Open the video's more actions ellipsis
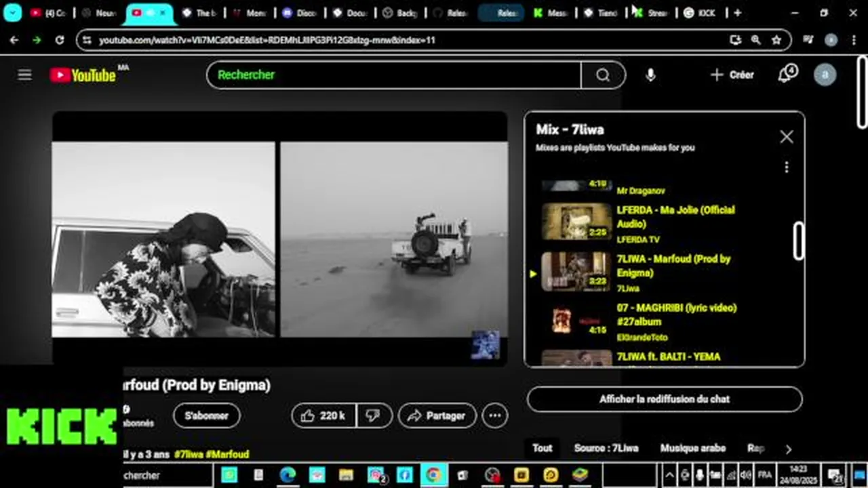This screenshot has width=868, height=488. [x=495, y=415]
